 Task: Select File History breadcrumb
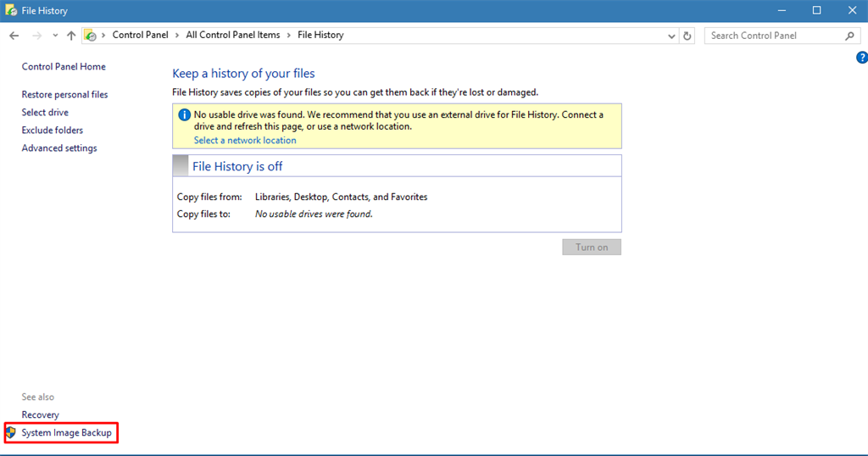pos(320,35)
